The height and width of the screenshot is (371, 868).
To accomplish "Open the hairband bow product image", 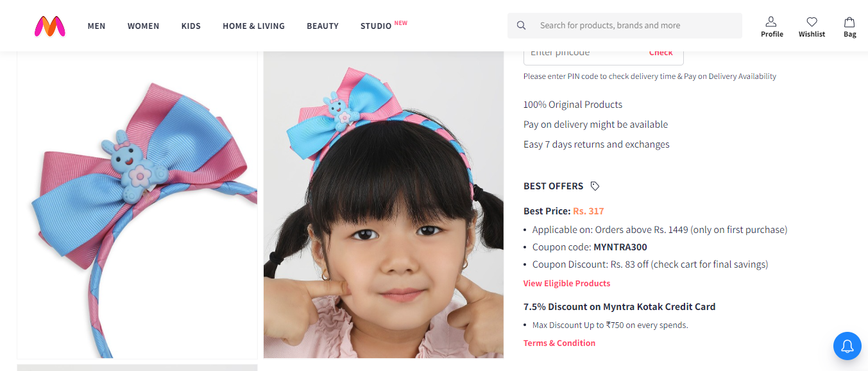I will click(137, 205).
